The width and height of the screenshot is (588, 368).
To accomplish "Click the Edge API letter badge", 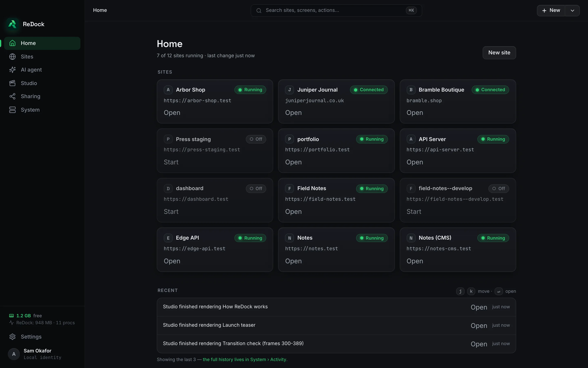I will [168, 238].
